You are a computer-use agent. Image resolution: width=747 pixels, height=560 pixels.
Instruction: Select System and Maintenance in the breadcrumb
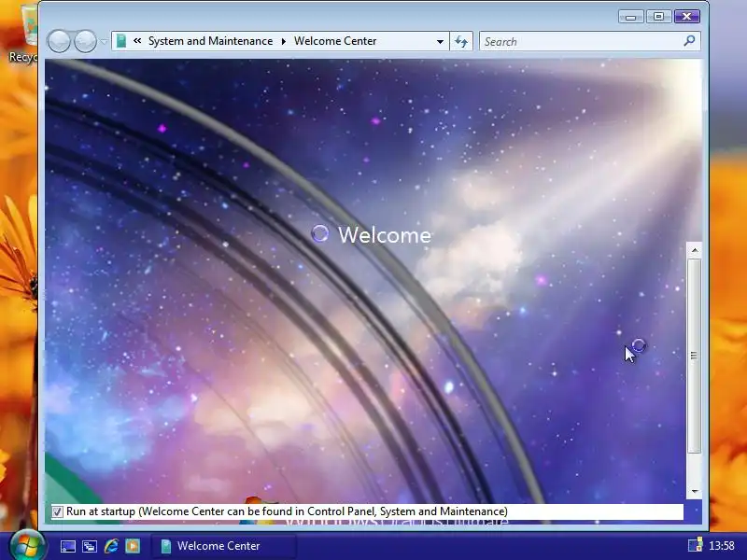click(x=211, y=41)
